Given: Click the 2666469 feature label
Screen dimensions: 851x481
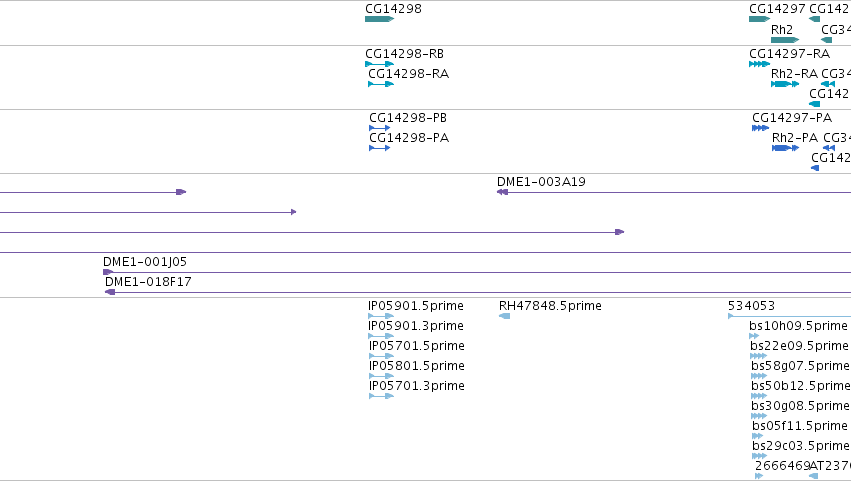Looking at the screenshot, I should [x=782, y=466].
